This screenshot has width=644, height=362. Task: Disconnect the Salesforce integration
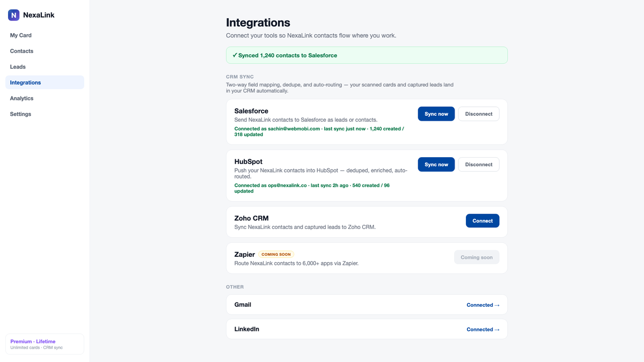click(479, 114)
